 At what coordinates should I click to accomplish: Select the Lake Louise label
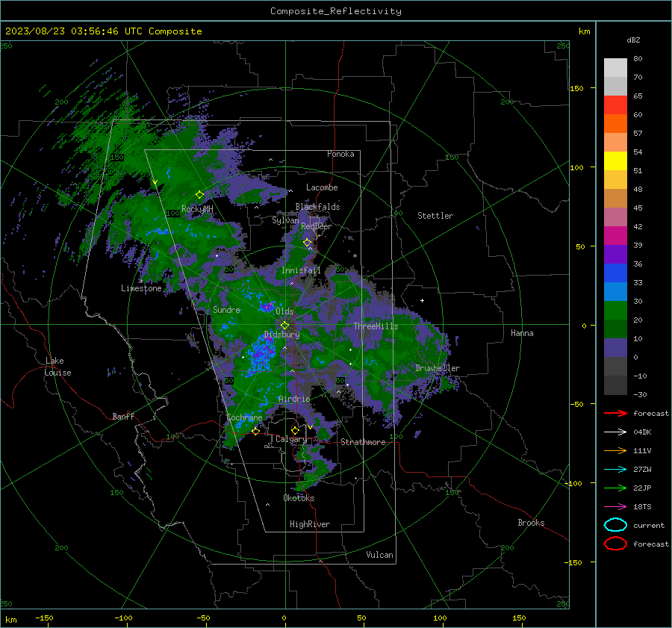57,367
